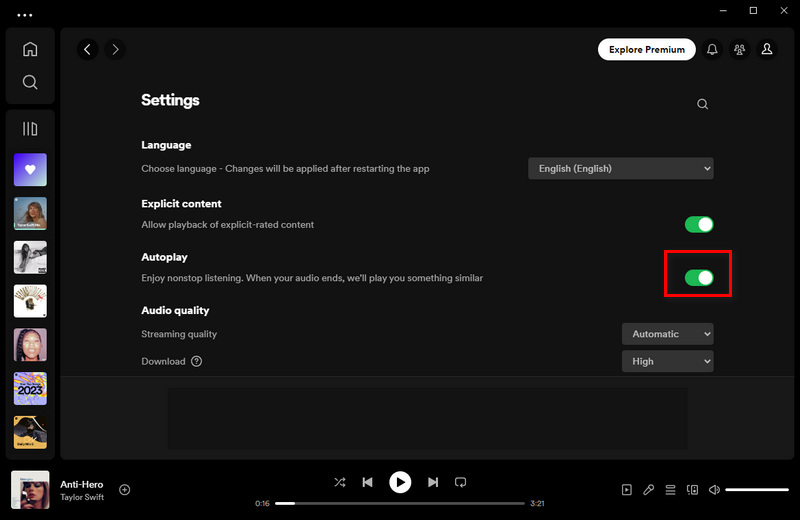Viewport: 800px width, 520px height.
Task: Open the Download quality dropdown set to High
Action: 667,361
